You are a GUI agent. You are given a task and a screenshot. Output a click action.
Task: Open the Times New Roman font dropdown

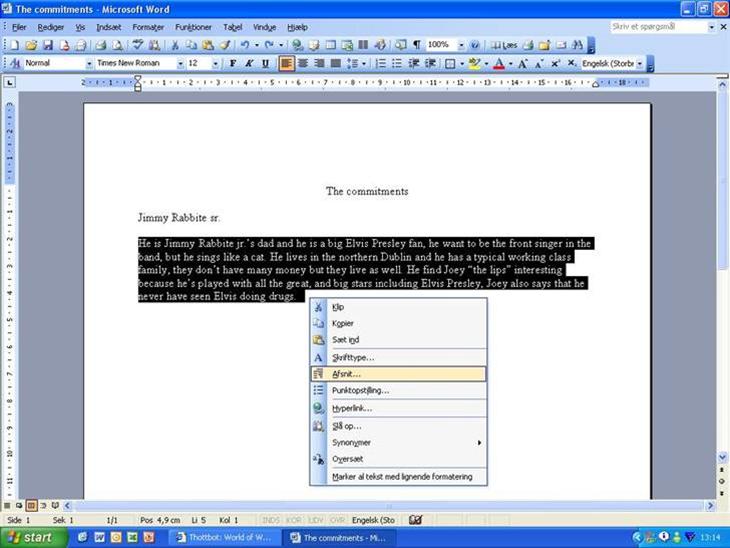point(180,63)
